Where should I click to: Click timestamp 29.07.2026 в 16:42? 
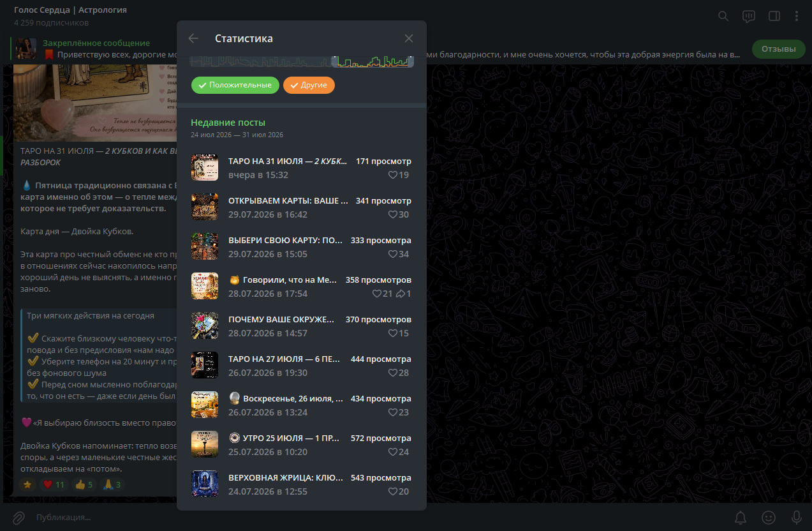[268, 214]
